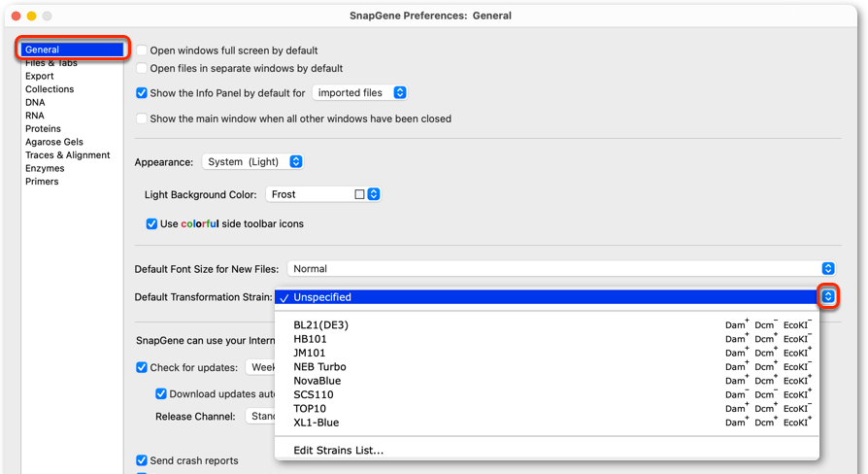Open the imported files dropdown
This screenshot has width=868, height=474.
360,93
